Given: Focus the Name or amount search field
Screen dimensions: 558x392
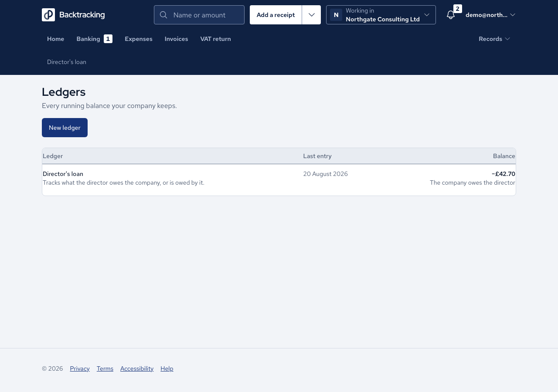Looking at the screenshot, I should (x=199, y=15).
